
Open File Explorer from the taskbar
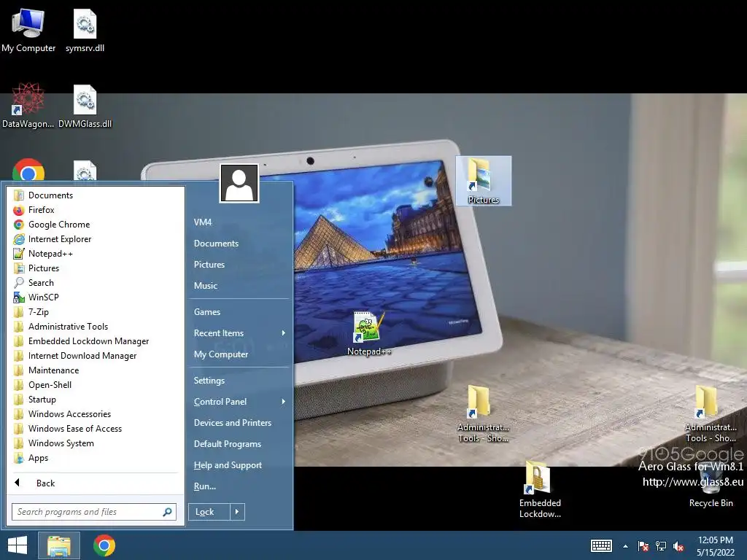click(x=59, y=545)
